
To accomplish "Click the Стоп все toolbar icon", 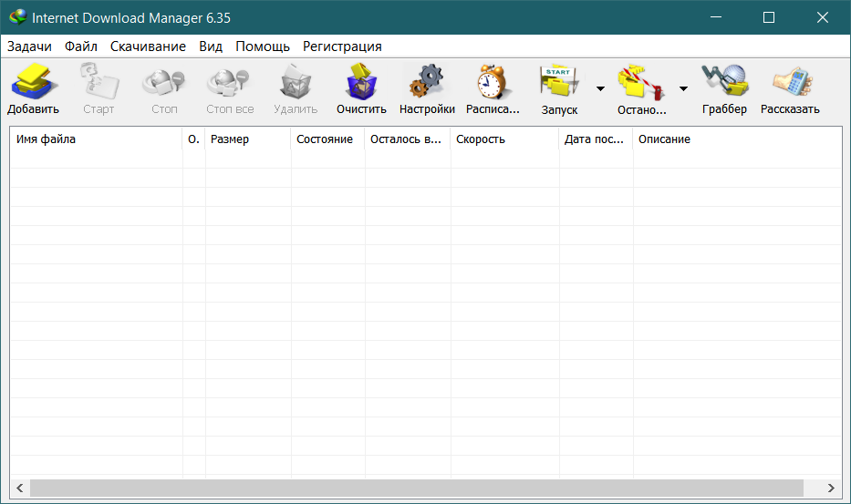I will [x=229, y=81].
